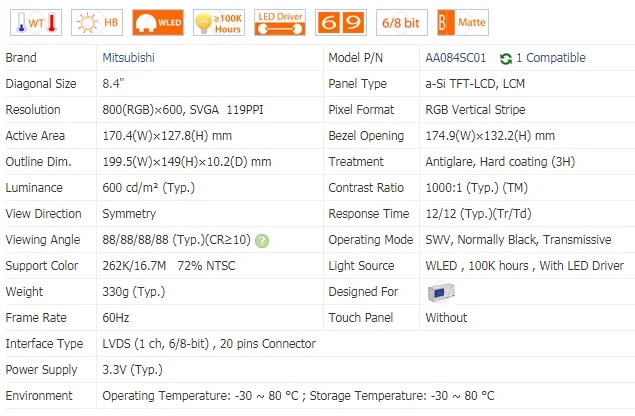Screen dimensions: 635x416
Task: Click the Symmetry view direction value
Action: coord(129,214)
